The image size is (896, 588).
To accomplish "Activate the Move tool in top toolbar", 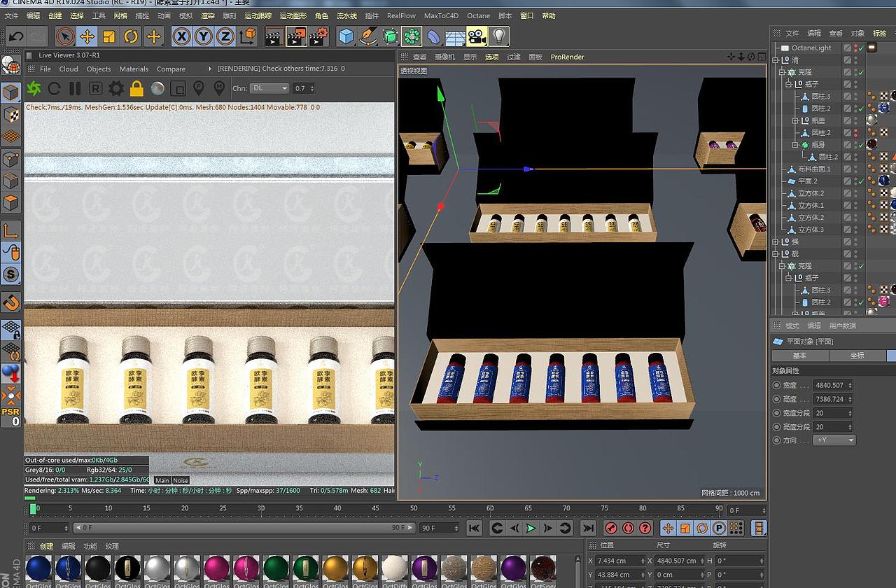I will pos(87,36).
